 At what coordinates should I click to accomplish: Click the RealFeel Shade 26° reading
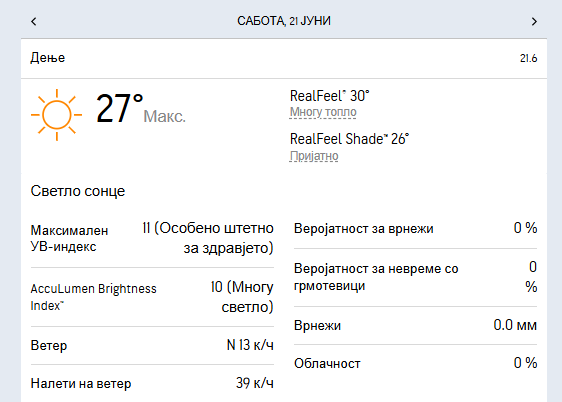pos(349,139)
